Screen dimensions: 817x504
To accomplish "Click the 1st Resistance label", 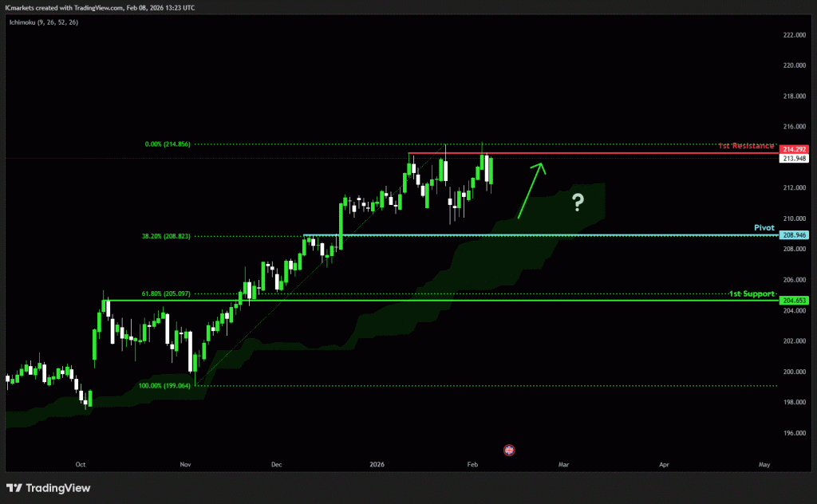I will pyautogui.click(x=746, y=146).
